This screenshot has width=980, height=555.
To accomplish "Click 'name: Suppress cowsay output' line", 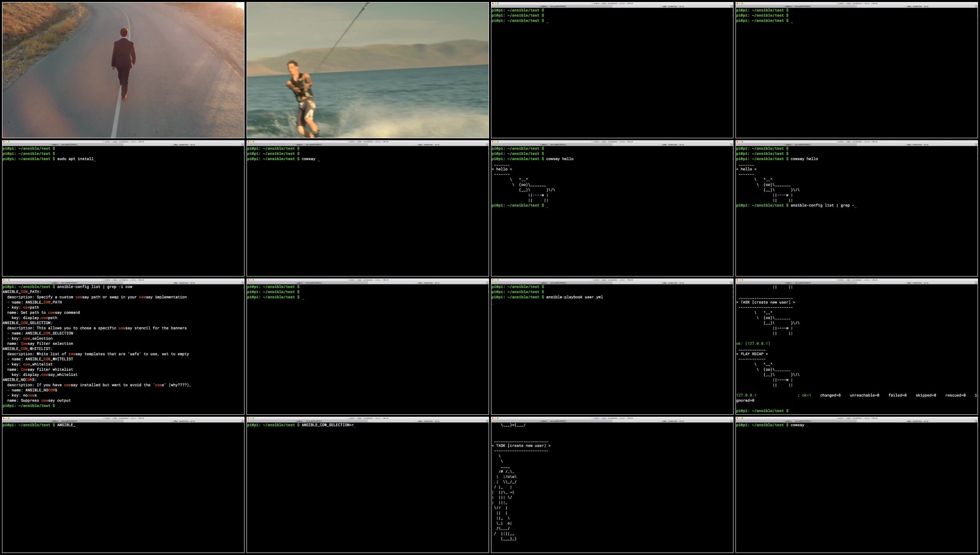I will pos(39,401).
